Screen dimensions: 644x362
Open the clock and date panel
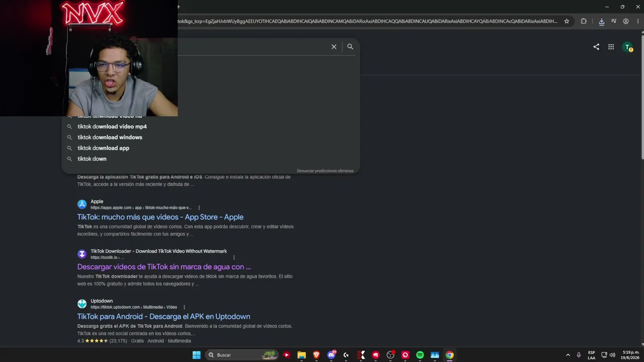631,355
